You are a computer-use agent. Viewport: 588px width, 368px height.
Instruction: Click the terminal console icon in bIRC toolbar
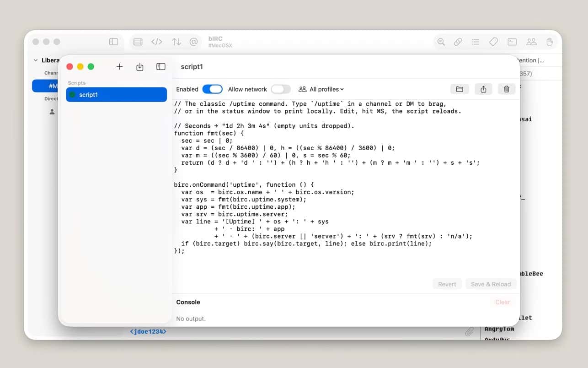click(512, 42)
